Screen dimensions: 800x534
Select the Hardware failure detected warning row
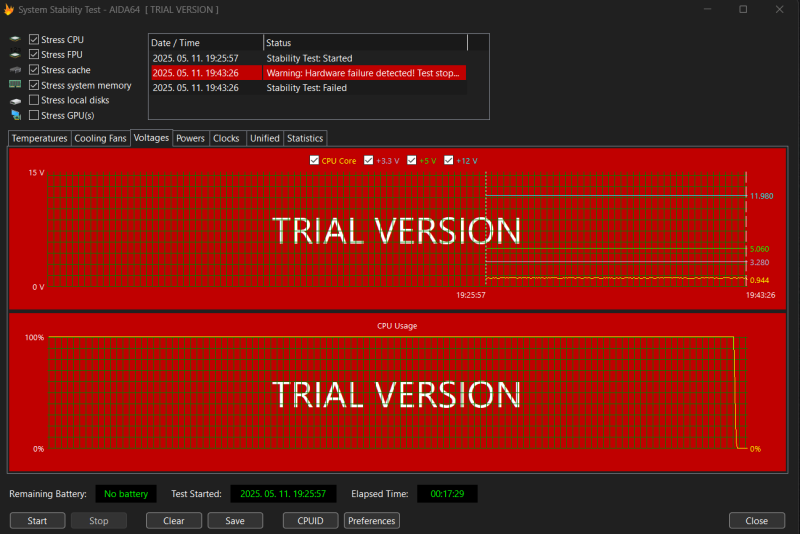(309, 73)
